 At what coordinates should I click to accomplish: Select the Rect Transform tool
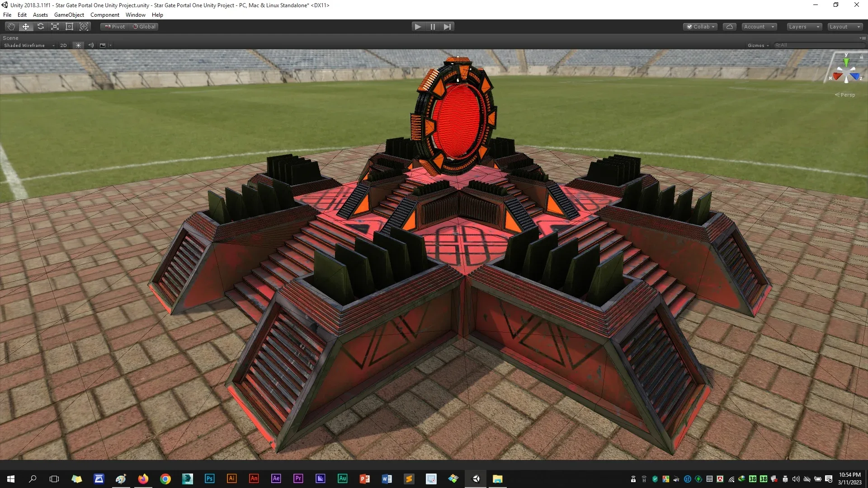pos(69,26)
